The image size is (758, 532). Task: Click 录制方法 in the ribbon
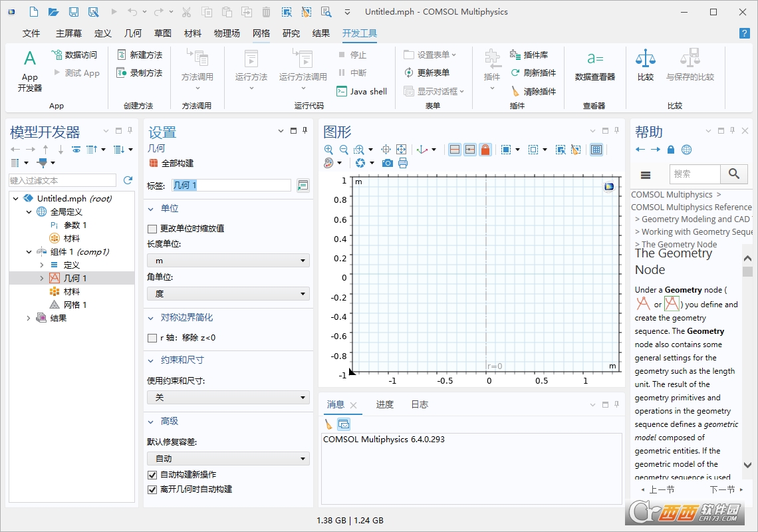[140, 72]
